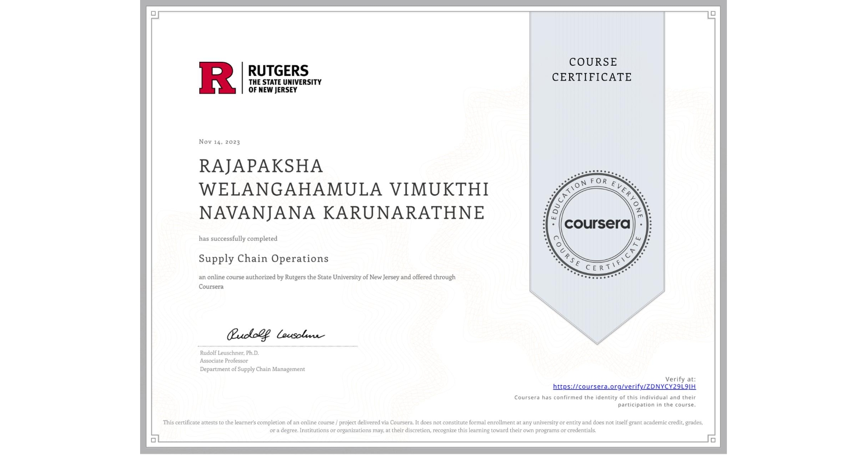Click the name line 'WELANGAHAMULA VIMUKTHI'
868x455 pixels.
tap(344, 189)
